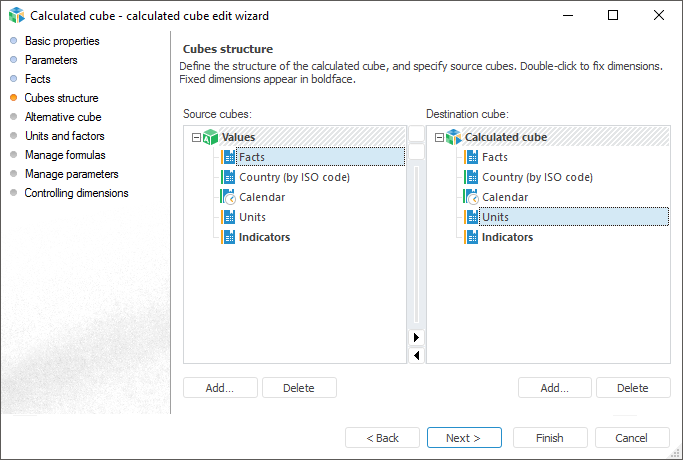Click the Facts dimension icon in Source cubes

coord(228,157)
